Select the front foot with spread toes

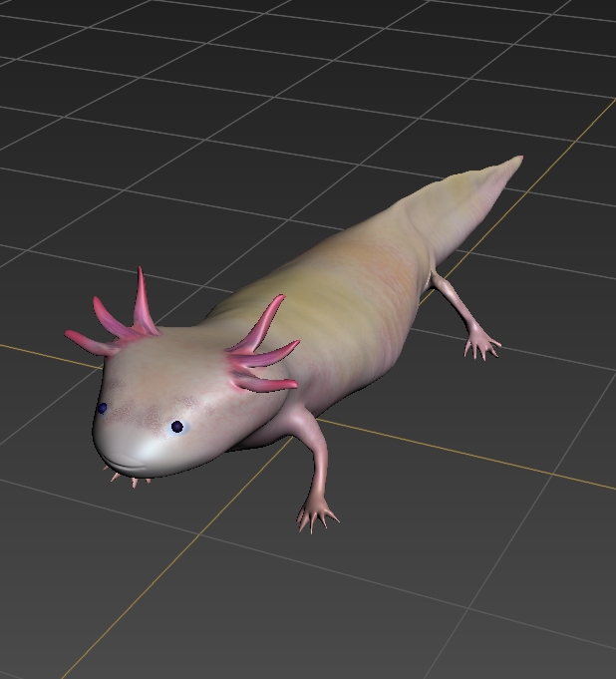[316, 516]
